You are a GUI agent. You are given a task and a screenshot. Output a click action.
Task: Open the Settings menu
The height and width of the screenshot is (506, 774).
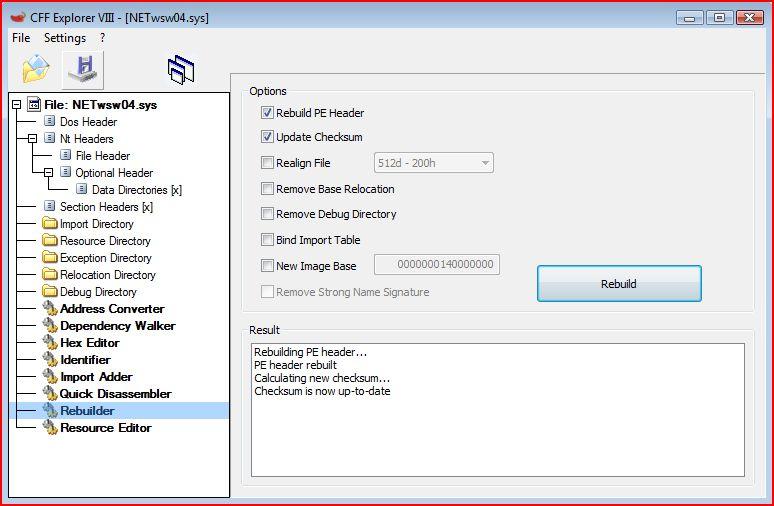point(65,38)
